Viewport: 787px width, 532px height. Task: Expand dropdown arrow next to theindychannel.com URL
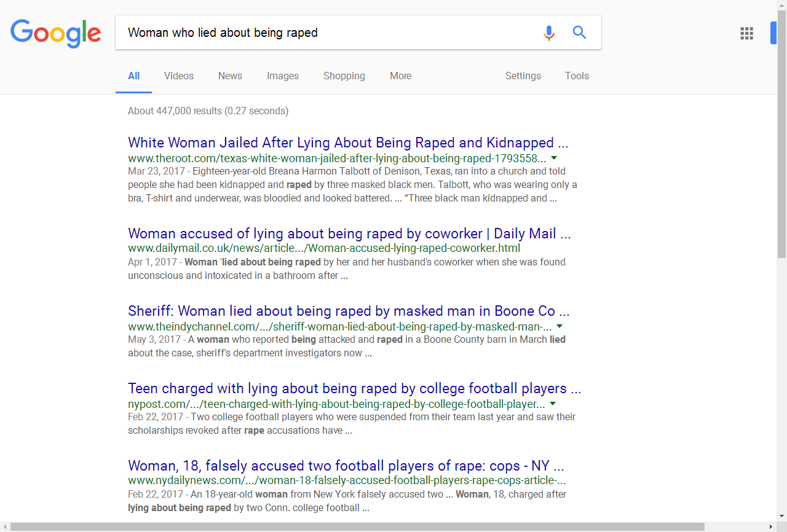559,326
